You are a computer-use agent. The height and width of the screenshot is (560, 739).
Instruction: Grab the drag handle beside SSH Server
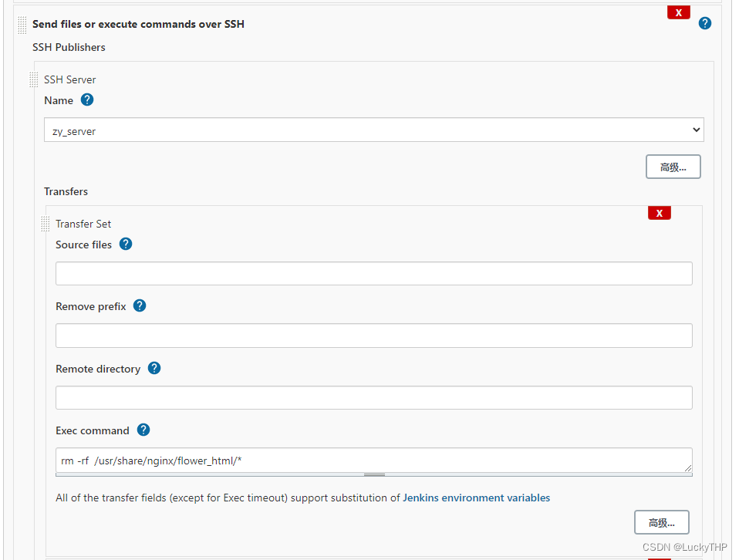point(33,79)
